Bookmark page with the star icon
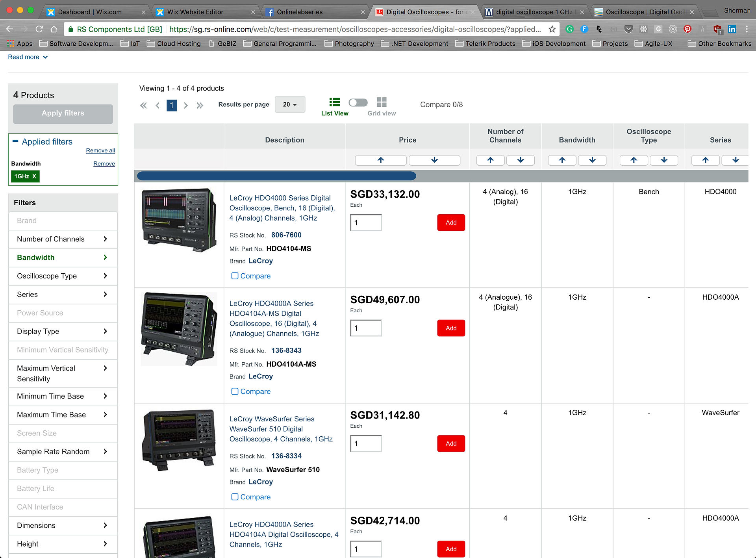This screenshot has height=558, width=756. coord(552,29)
